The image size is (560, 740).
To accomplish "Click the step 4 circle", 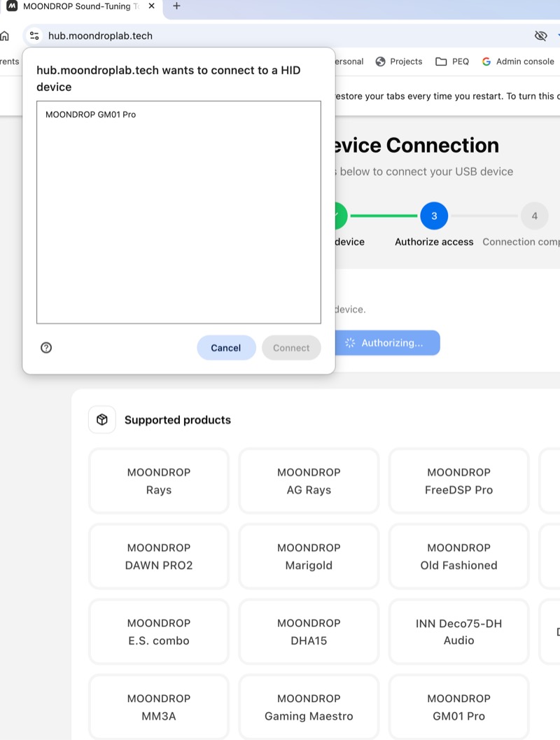I will (535, 216).
